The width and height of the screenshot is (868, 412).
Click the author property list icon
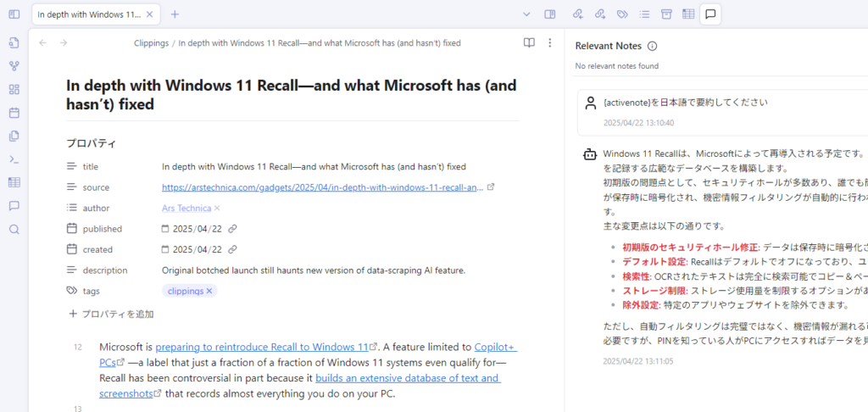point(71,208)
